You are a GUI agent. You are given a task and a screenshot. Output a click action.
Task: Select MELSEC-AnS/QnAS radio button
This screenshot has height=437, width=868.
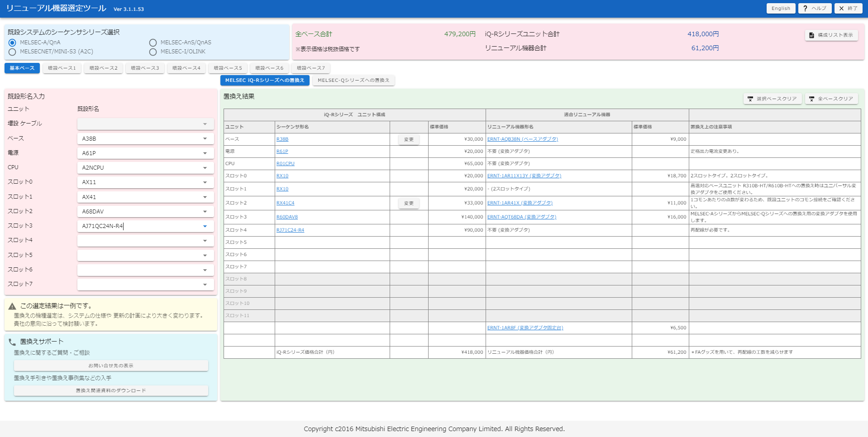click(153, 43)
